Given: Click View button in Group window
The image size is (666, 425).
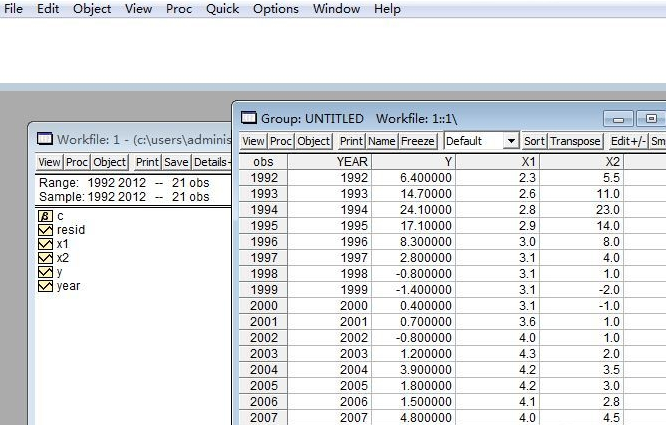Looking at the screenshot, I should coord(253,141).
